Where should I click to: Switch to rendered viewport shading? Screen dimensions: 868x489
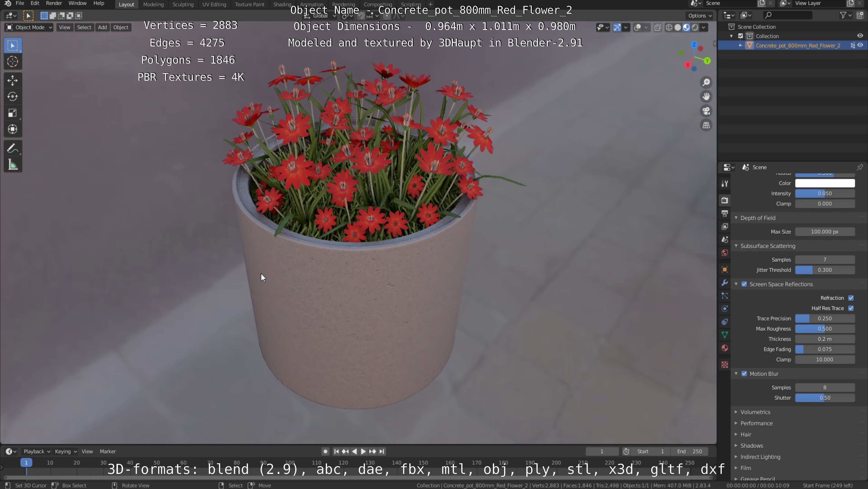coord(695,28)
